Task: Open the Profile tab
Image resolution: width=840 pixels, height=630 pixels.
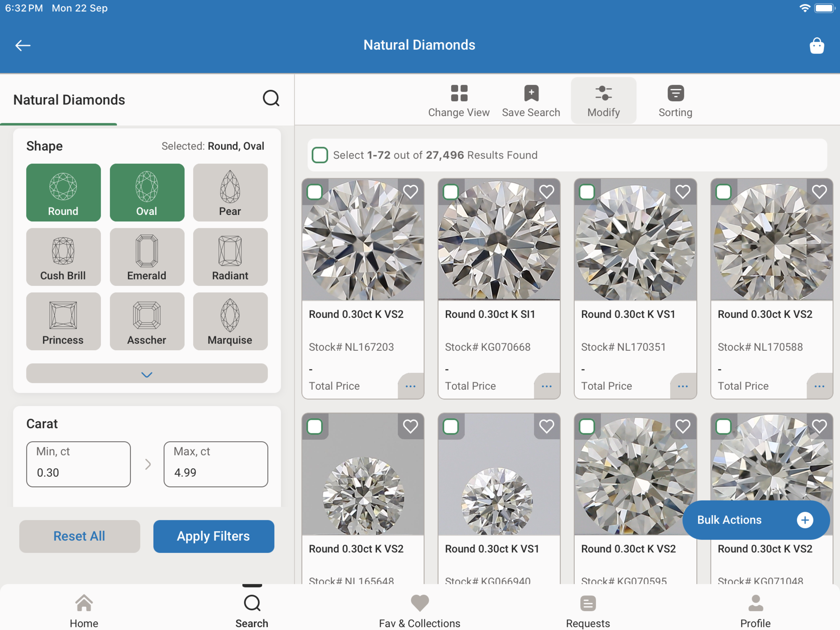Action: point(755,611)
